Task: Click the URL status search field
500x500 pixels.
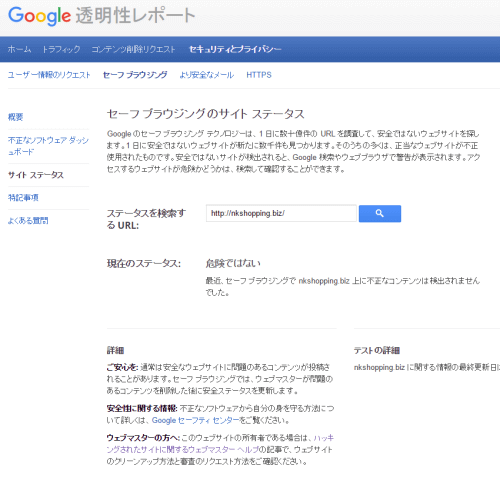Action: (x=281, y=213)
